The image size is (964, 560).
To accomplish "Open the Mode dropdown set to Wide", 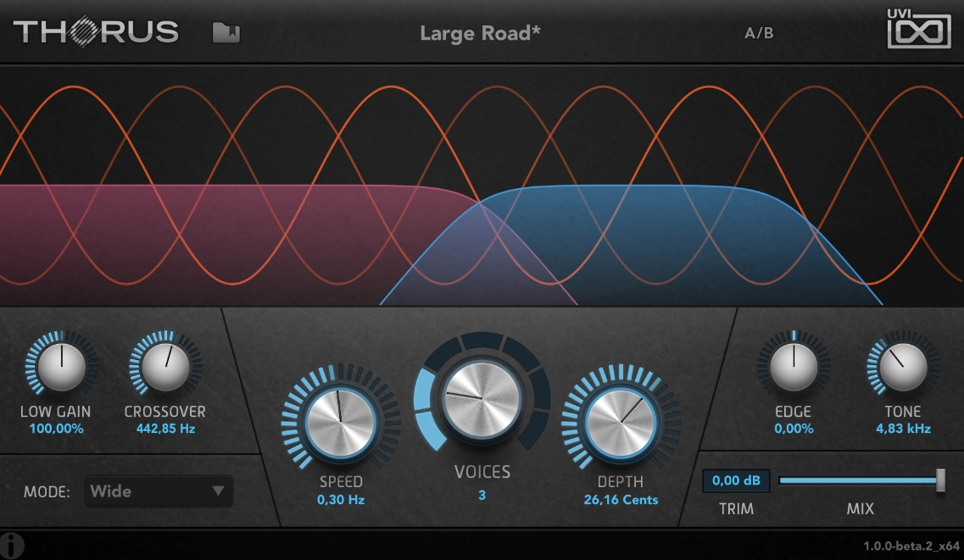I will tap(159, 491).
